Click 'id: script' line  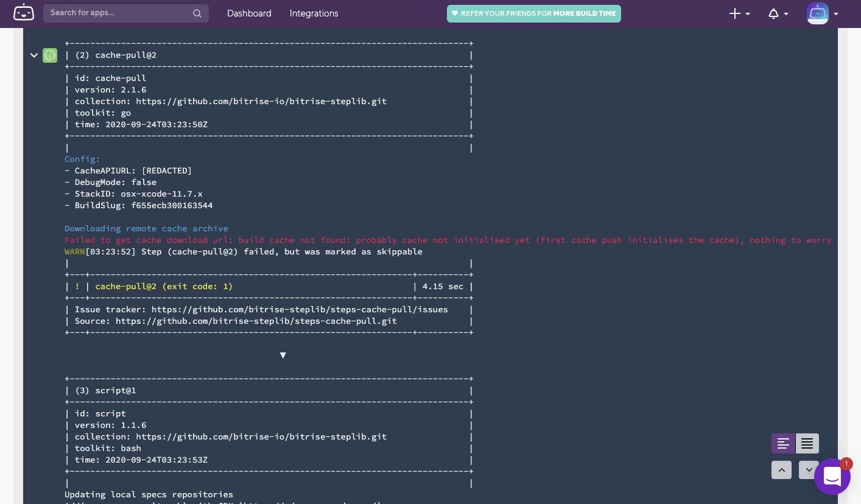(x=100, y=413)
